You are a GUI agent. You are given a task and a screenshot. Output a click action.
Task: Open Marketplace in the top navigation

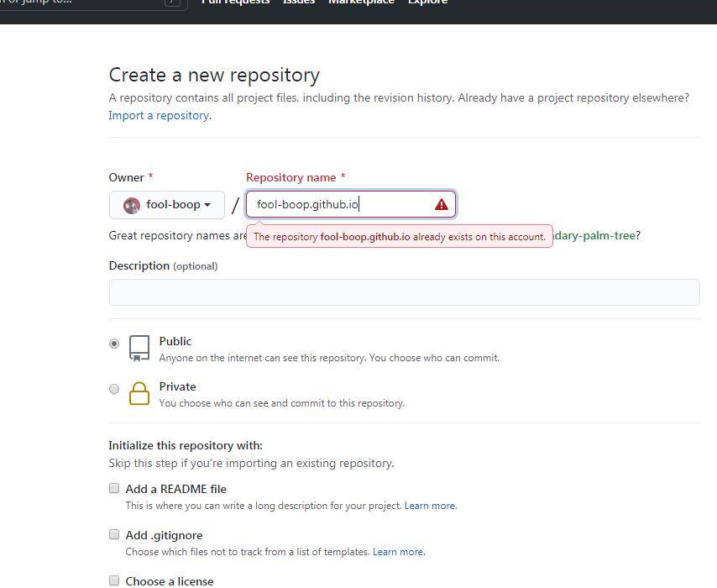pyautogui.click(x=361, y=3)
